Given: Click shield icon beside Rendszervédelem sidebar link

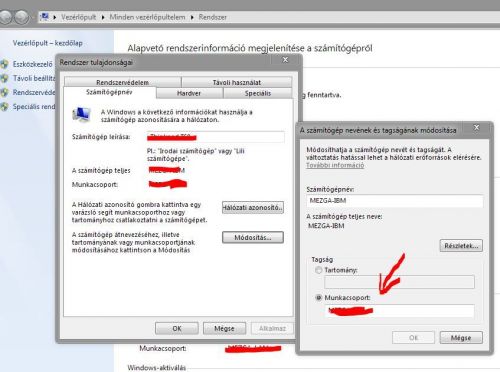Looking at the screenshot, I should [4, 92].
